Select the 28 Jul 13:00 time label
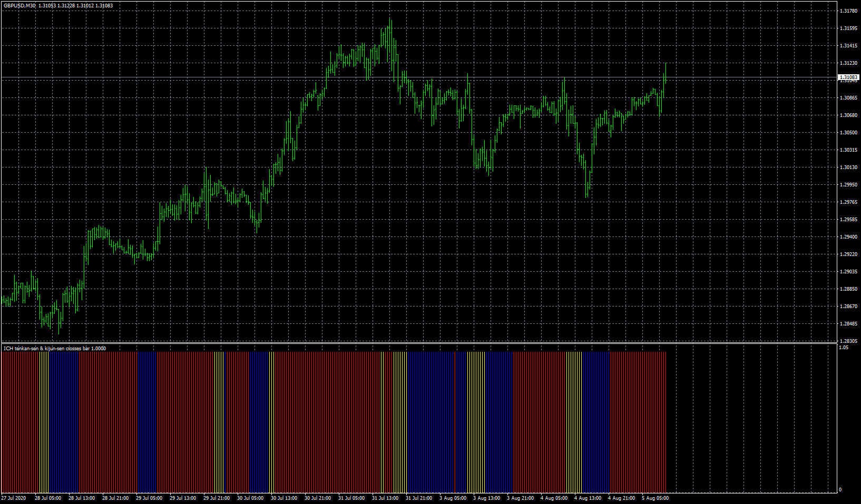The image size is (861, 504). click(x=82, y=498)
